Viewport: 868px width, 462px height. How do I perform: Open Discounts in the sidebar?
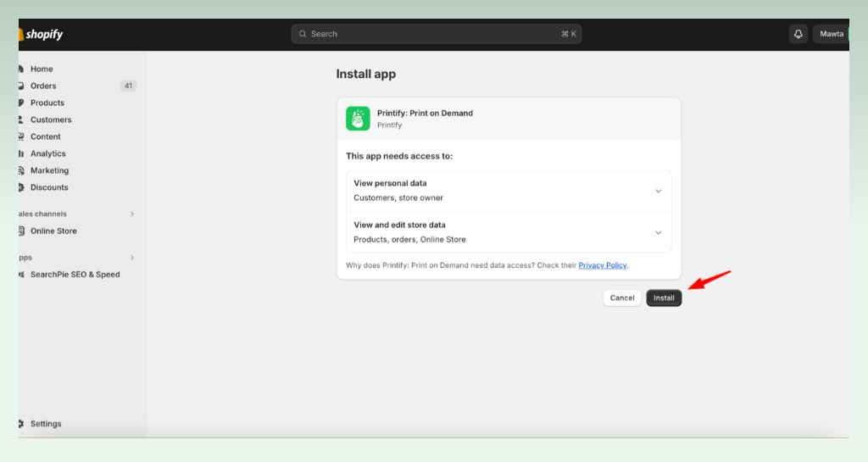click(49, 187)
